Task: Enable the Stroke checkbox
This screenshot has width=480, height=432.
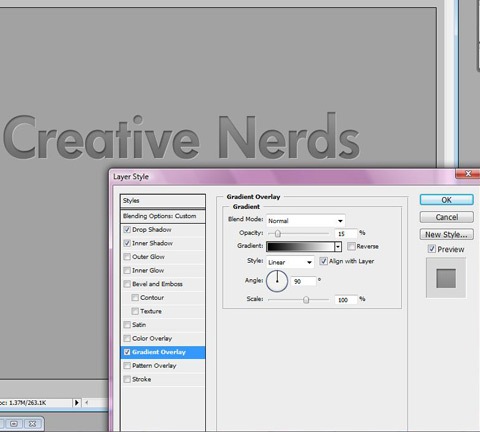Action: (127, 379)
